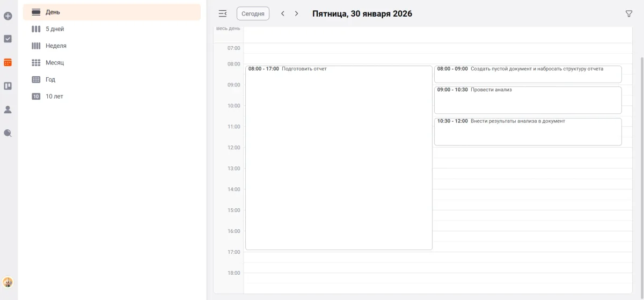Viewport: 644px width, 300px height.
Task: Switch to Год view
Action: click(x=50, y=79)
